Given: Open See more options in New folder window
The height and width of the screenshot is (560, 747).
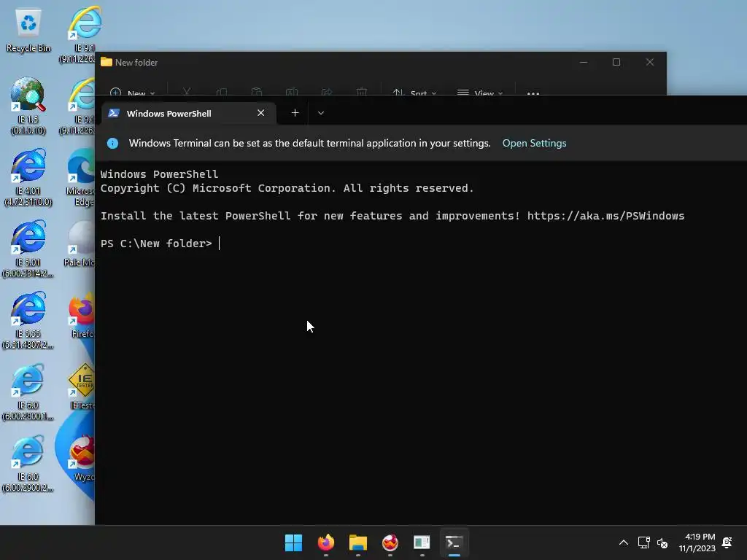Looking at the screenshot, I should pos(533,93).
